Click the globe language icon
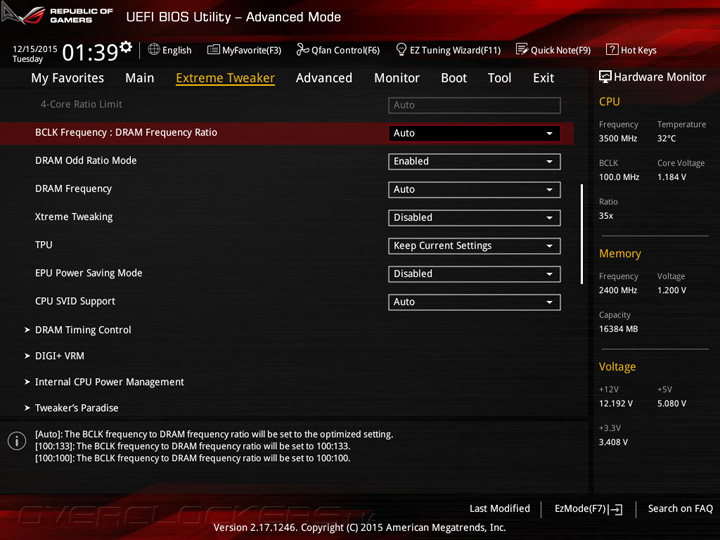The height and width of the screenshot is (540, 720). point(154,49)
